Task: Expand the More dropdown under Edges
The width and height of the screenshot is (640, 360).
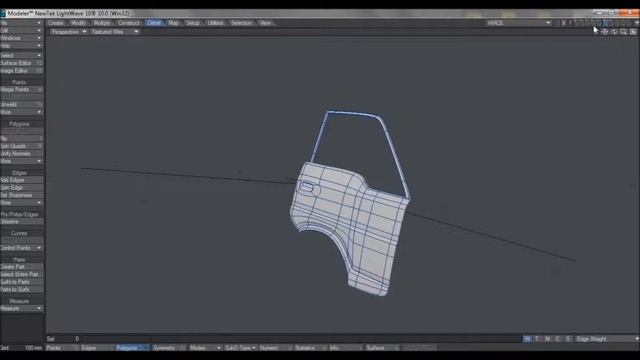Action: (x=22, y=203)
